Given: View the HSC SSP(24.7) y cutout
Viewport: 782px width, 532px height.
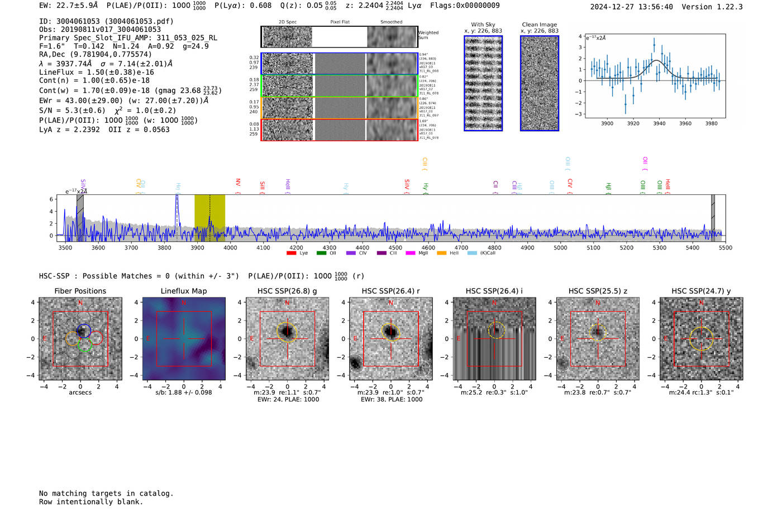Looking at the screenshot, I should click(x=701, y=339).
